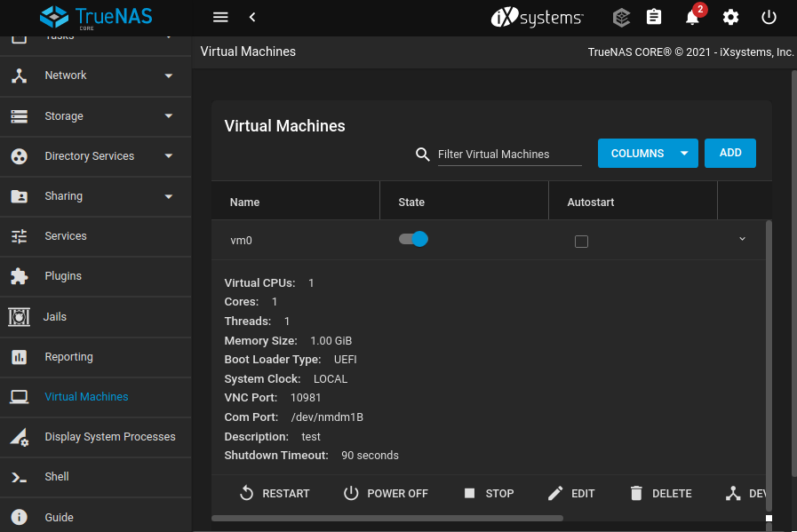
Task: Open the hamburger navigation menu
Action: [220, 17]
